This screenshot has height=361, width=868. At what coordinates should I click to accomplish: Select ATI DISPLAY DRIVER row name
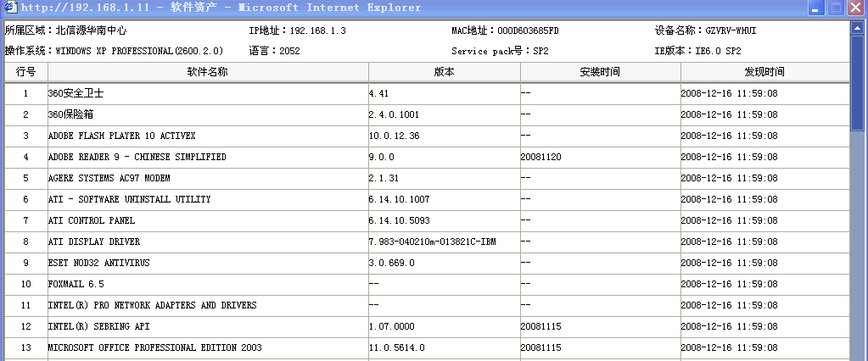point(94,242)
